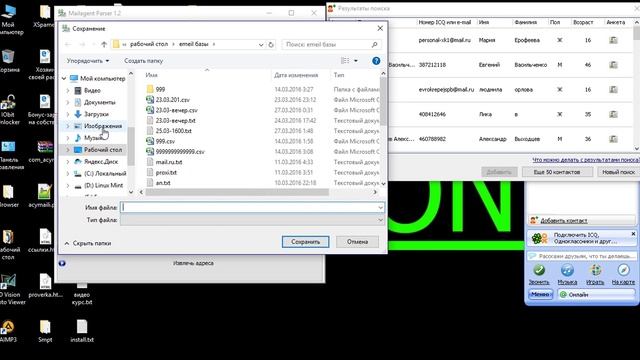Open profile icon for Евгений Васильченко row

coord(613,65)
